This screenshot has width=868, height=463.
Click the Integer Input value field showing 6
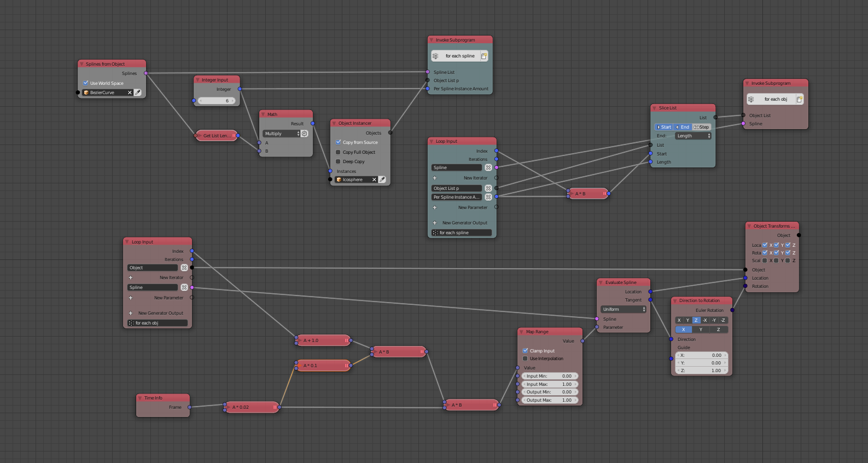217,101
